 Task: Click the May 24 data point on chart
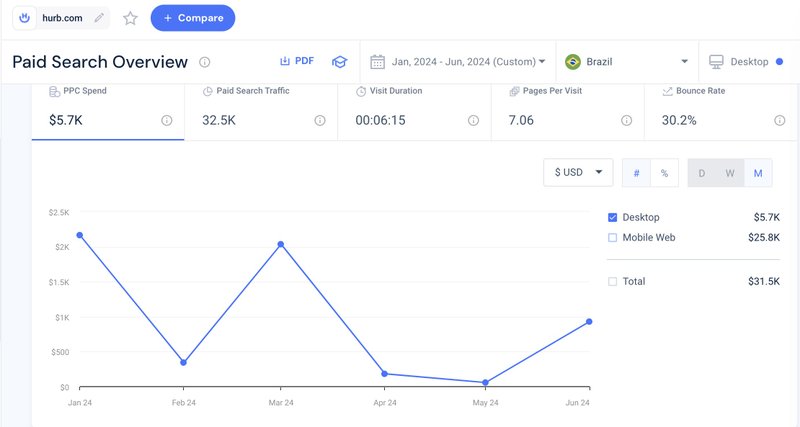[485, 382]
